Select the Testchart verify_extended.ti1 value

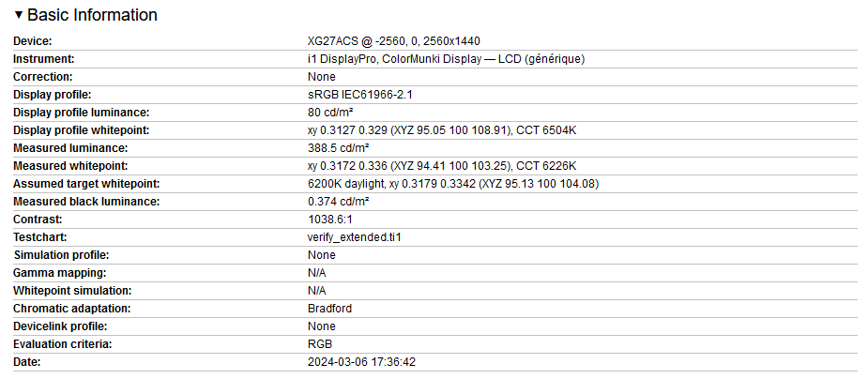[354, 236]
